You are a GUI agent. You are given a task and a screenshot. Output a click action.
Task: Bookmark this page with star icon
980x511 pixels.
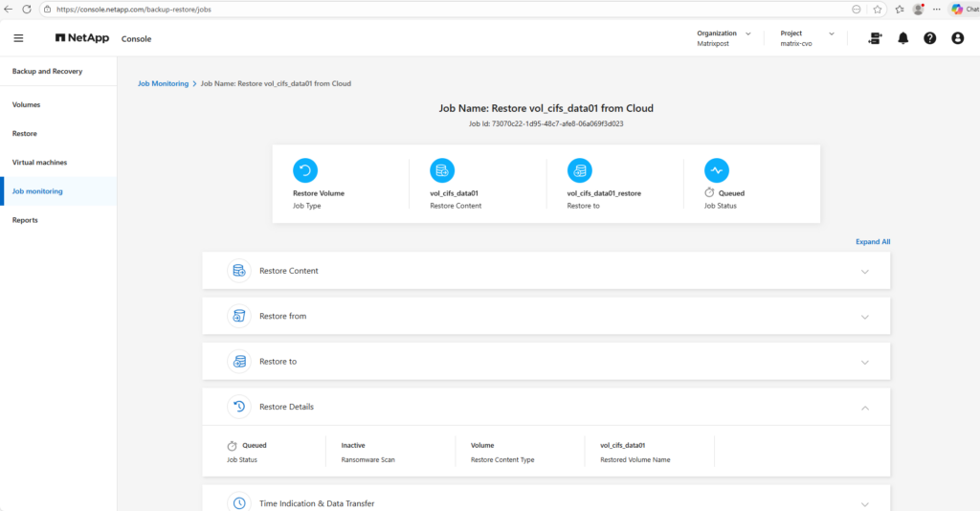[x=878, y=9]
